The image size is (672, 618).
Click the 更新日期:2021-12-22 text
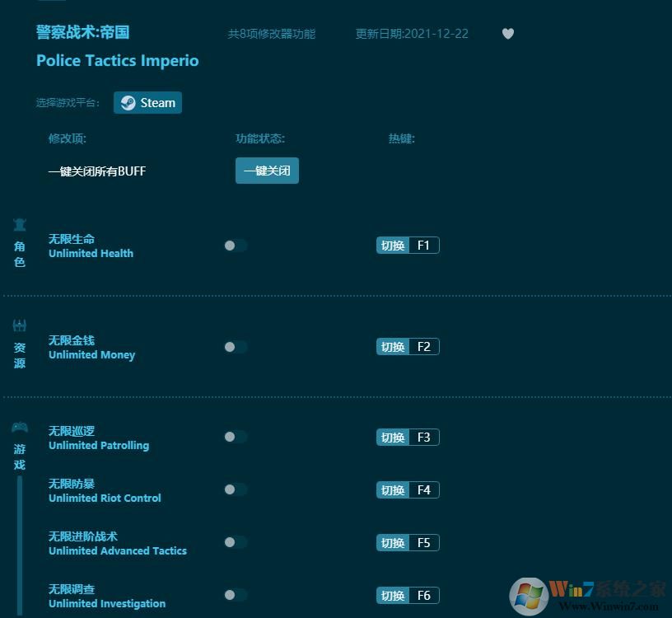coord(412,34)
